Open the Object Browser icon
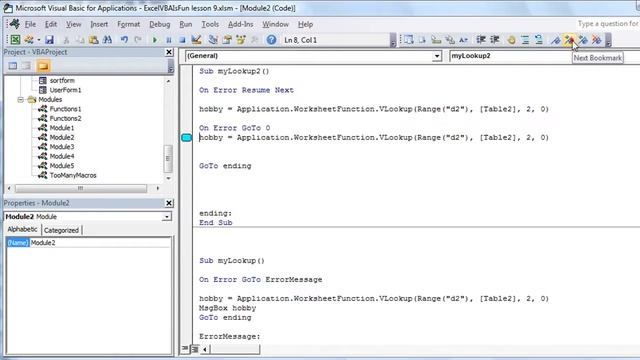 (241, 40)
